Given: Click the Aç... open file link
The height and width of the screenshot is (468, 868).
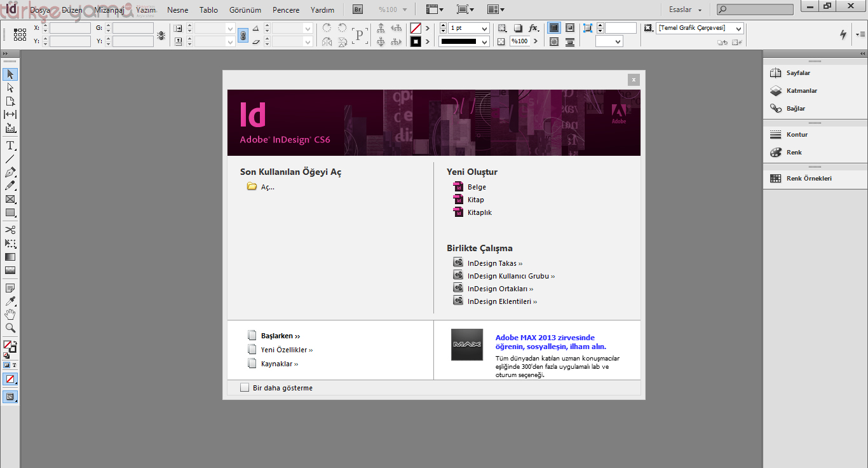Looking at the screenshot, I should click(268, 187).
